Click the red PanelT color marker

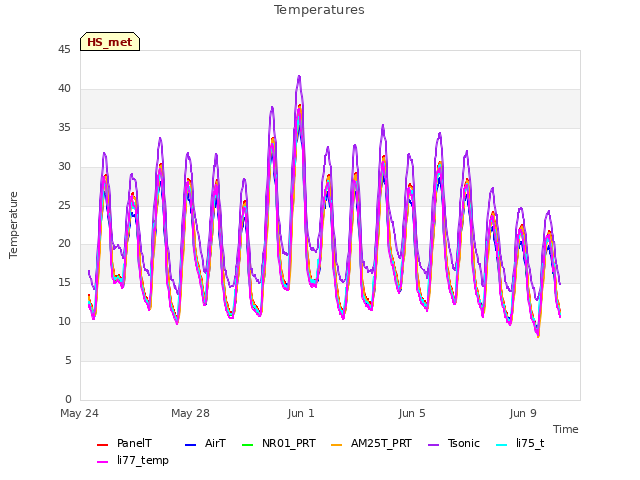tap(102, 444)
